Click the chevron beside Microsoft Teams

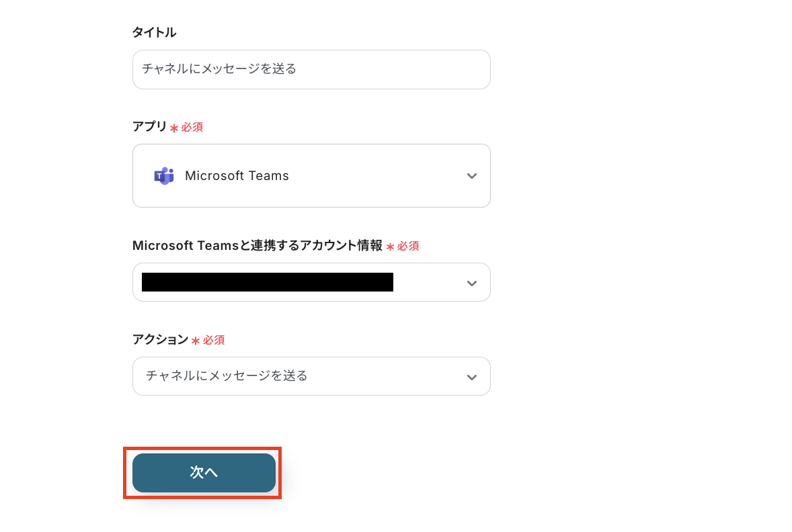click(x=471, y=175)
